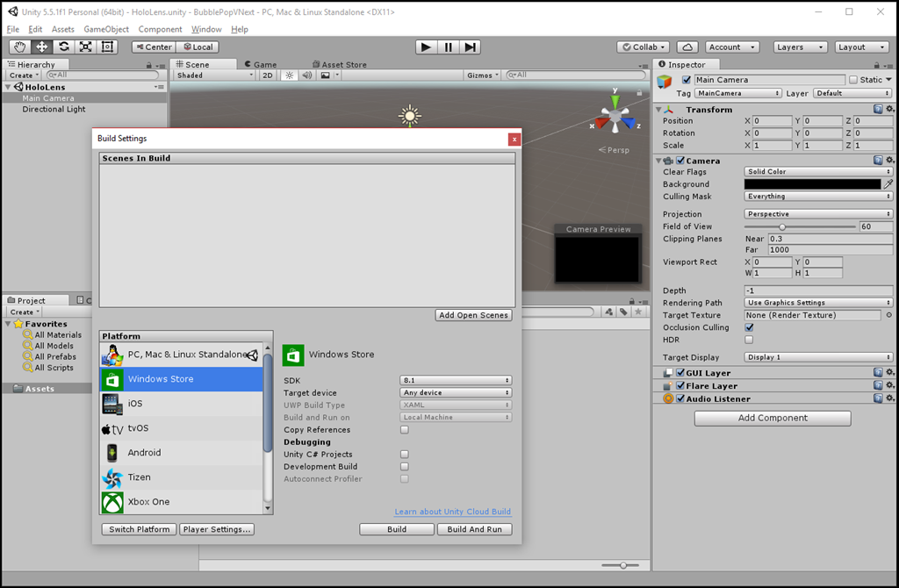This screenshot has width=899, height=588.
Task: Toggle Flare Layer component checkbox
Action: coord(680,385)
